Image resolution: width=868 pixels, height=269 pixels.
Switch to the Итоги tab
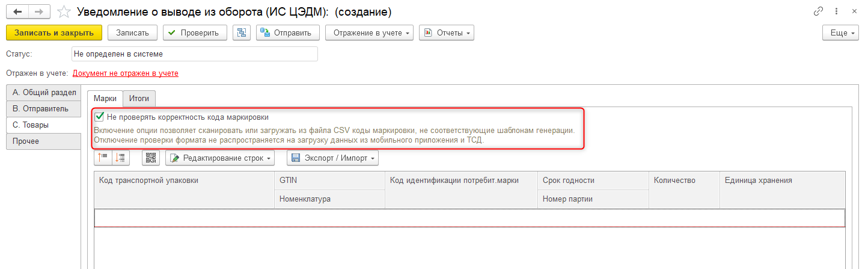pos(139,99)
